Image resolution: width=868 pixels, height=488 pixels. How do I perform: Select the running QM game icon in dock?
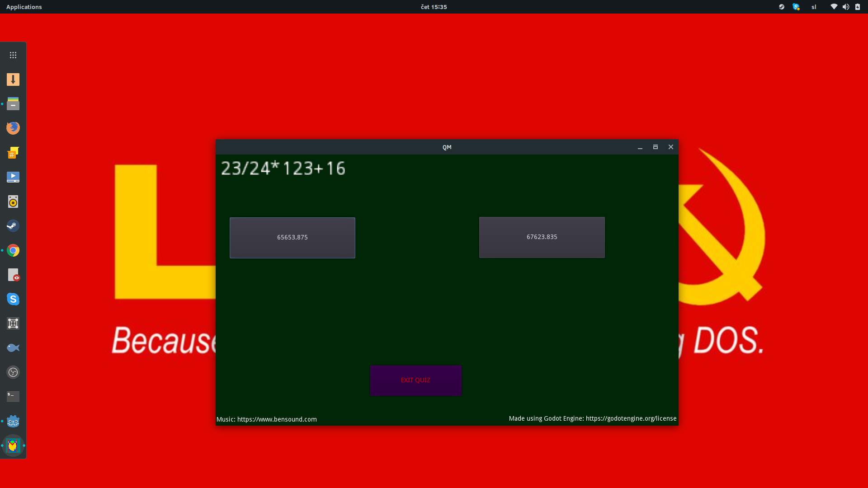pos(13,446)
